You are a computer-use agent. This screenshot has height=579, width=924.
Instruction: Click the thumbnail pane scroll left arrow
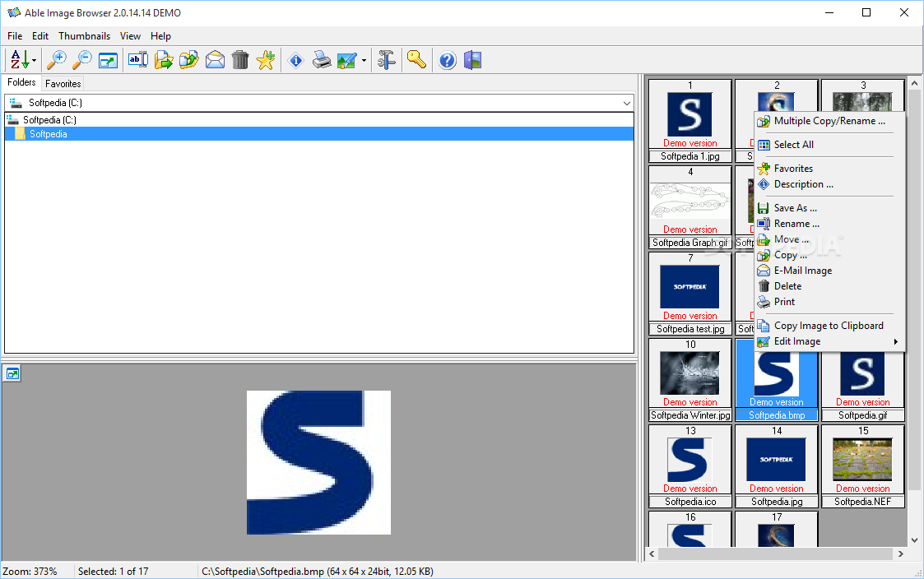click(x=652, y=554)
